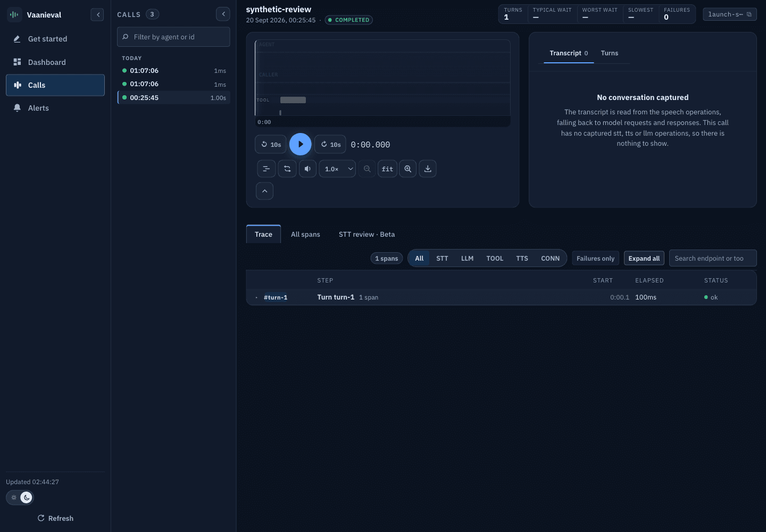The image size is (766, 532).
Task: Click the Vaanieval logo icon
Action: coord(14,15)
